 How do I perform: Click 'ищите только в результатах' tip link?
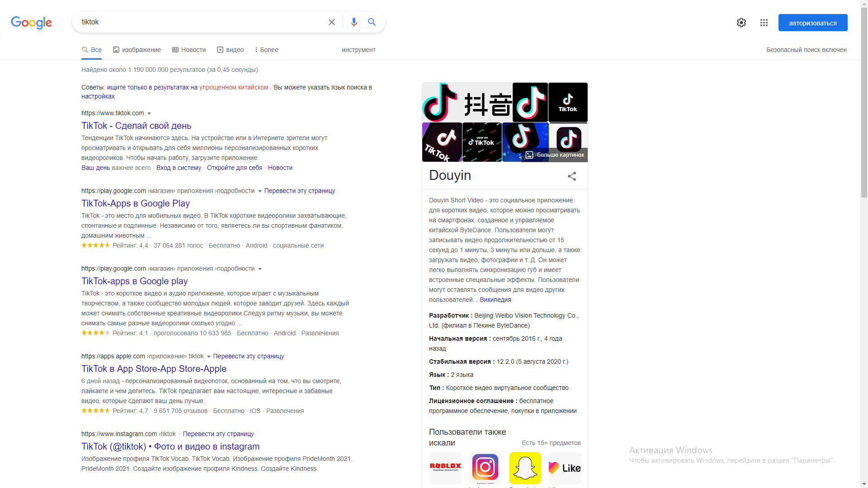[x=148, y=87]
